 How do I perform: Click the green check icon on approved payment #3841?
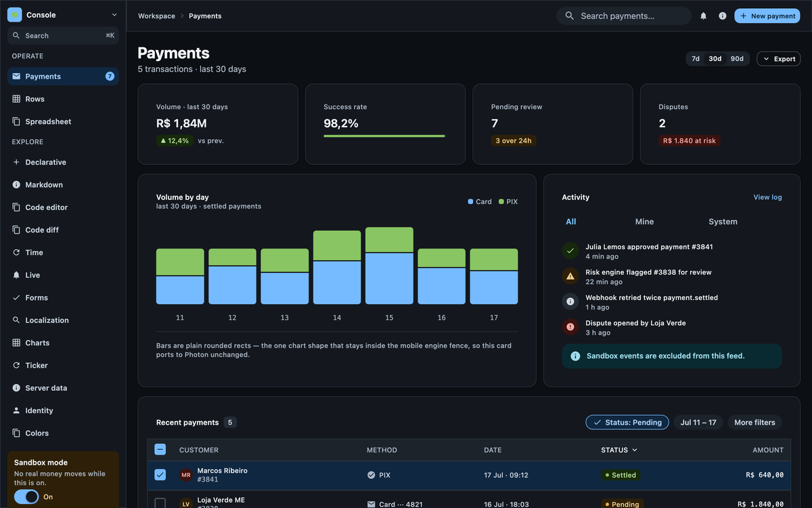click(570, 251)
